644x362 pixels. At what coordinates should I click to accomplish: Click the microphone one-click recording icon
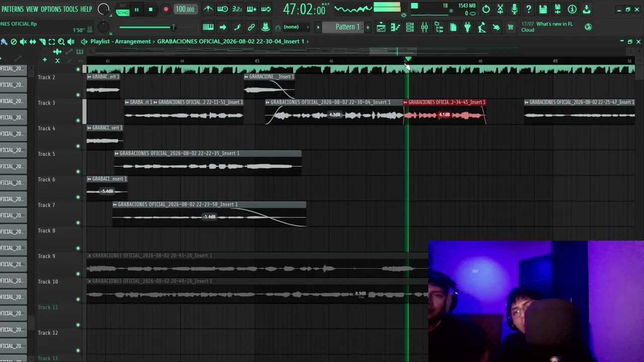[x=514, y=9]
